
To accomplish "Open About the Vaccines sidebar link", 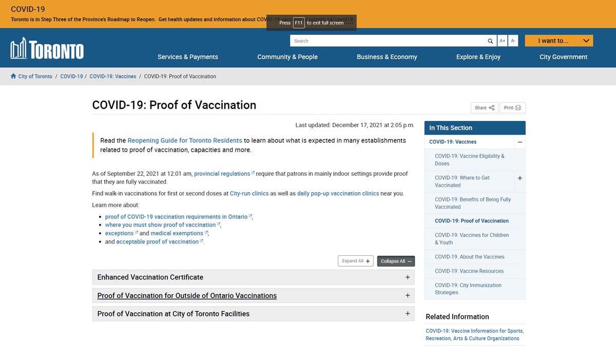I will click(470, 257).
